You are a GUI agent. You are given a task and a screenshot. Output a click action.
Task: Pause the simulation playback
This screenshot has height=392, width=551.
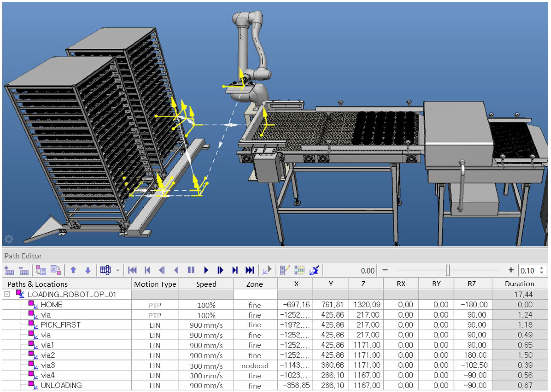[191, 270]
